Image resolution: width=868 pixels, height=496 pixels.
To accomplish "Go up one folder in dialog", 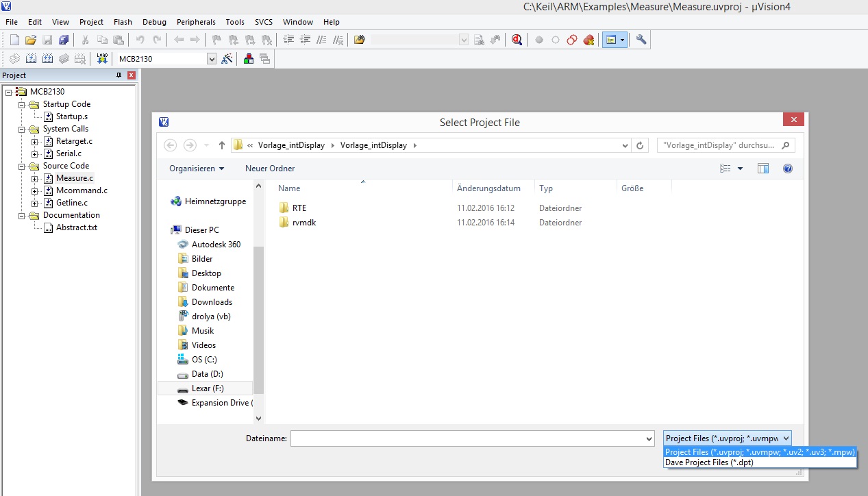I will point(222,145).
